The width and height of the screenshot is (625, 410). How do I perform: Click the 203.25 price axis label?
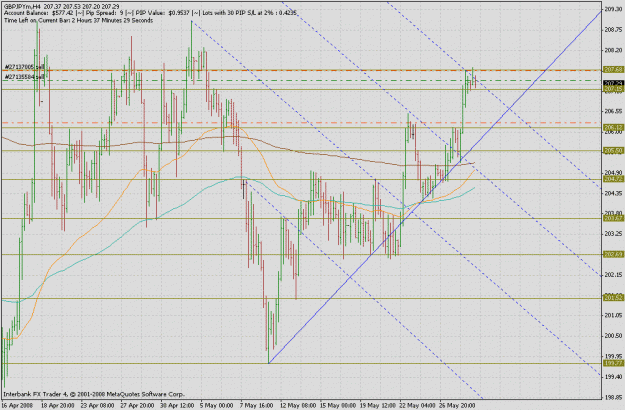(613, 234)
